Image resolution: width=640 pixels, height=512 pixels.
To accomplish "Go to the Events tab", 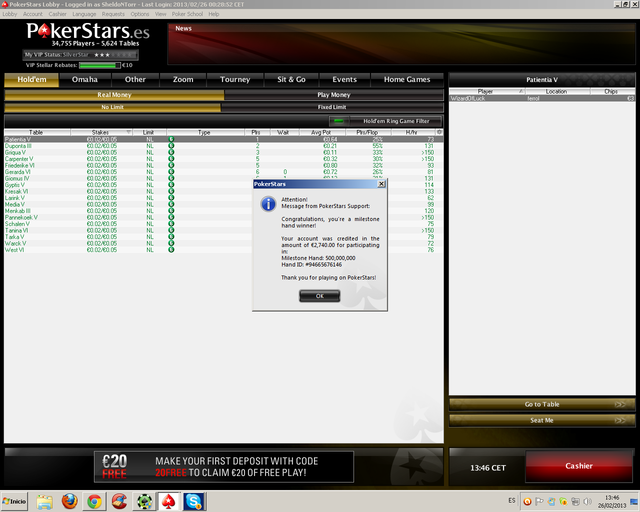I will pos(344,80).
